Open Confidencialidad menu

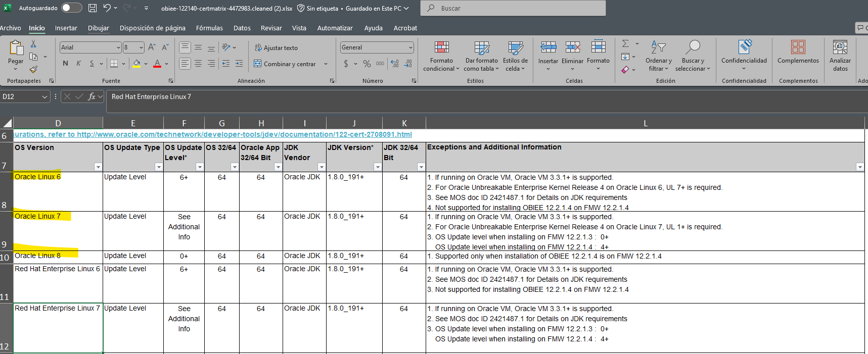[744, 56]
